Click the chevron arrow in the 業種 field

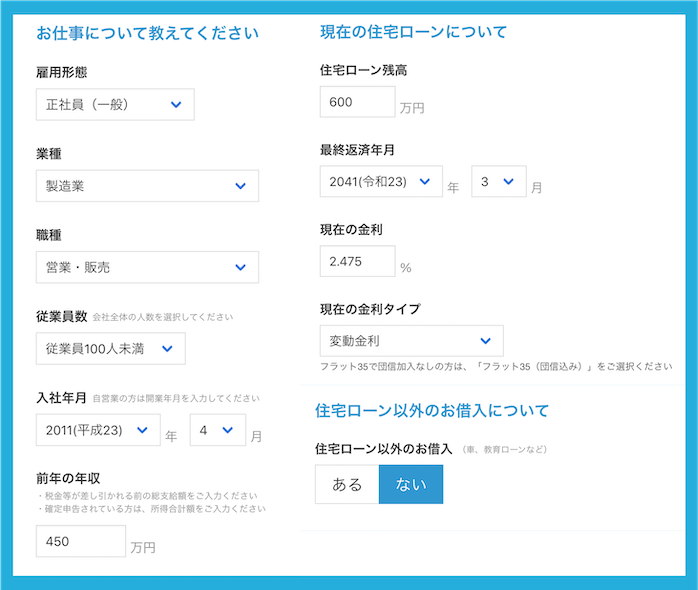(240, 186)
